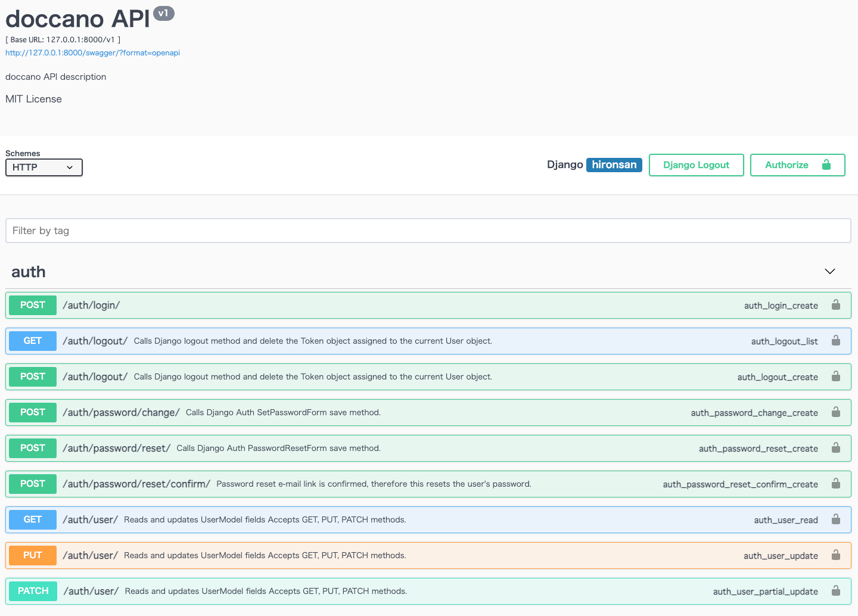Screen dimensions: 858x616
Task: Click the lock icon on POST /auth/logout/ row
Action: tap(836, 377)
